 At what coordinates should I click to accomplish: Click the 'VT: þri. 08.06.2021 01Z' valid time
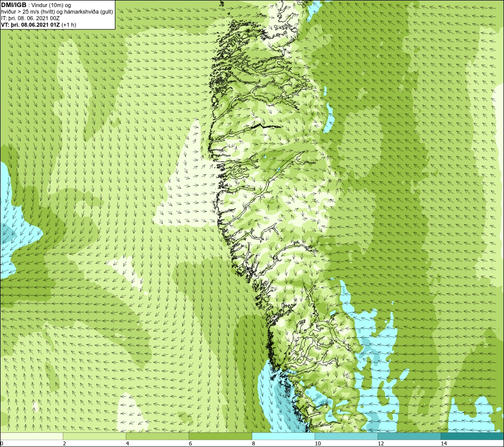tap(31, 25)
